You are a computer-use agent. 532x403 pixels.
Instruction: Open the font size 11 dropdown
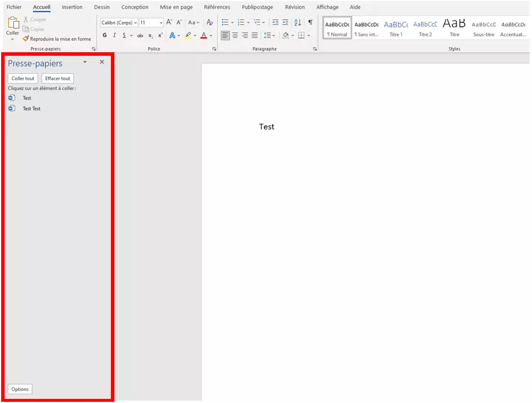(x=161, y=23)
